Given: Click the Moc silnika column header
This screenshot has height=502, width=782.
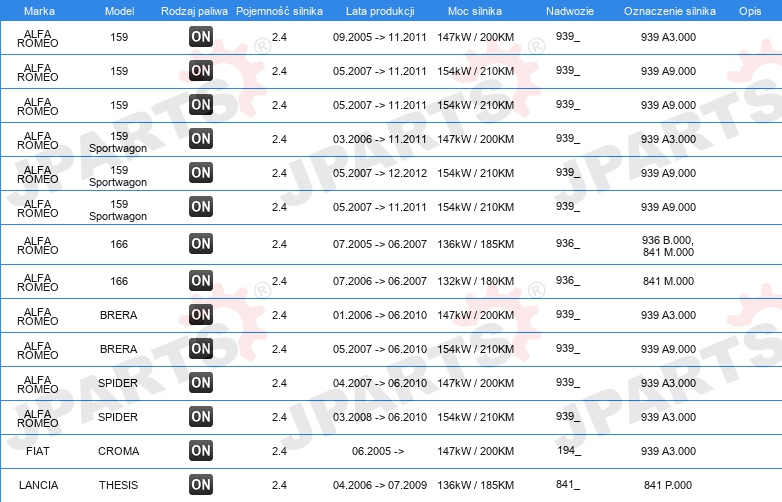Looking at the screenshot, I should coord(475,11).
